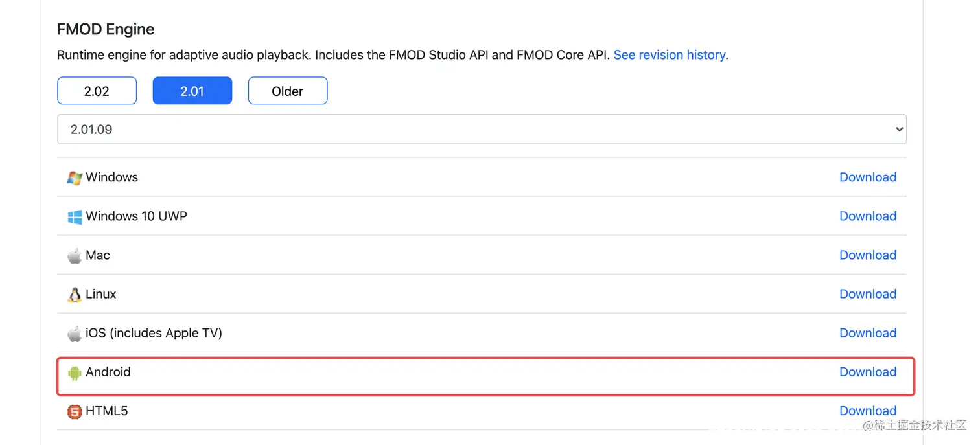This screenshot has height=445, width=980.
Task: Open the 2.01.09 version dropdown
Action: (x=481, y=129)
